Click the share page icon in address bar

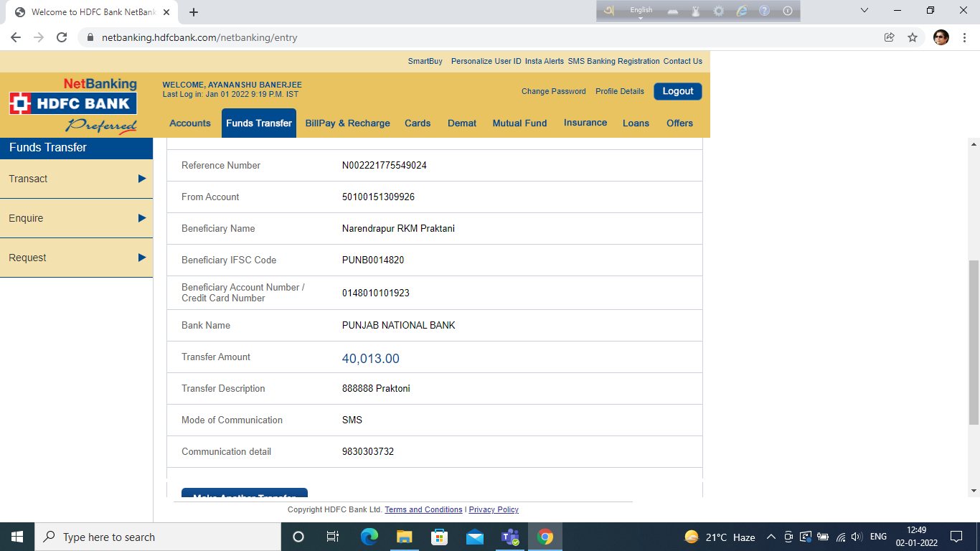point(889,37)
